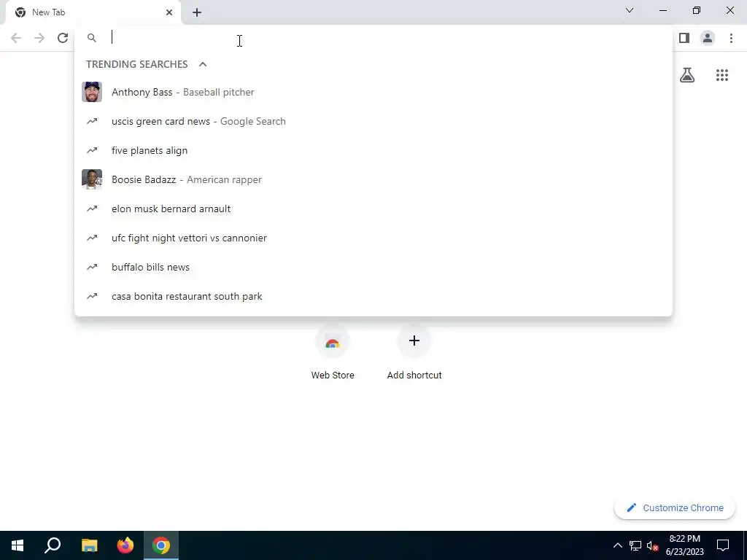Select ufc fight night vettori vs cannonier
The width and height of the screenshot is (747, 560).
(x=373, y=238)
